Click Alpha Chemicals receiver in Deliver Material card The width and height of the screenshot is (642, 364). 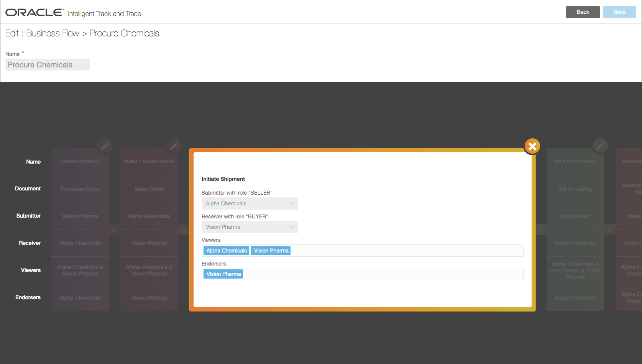[x=575, y=243]
